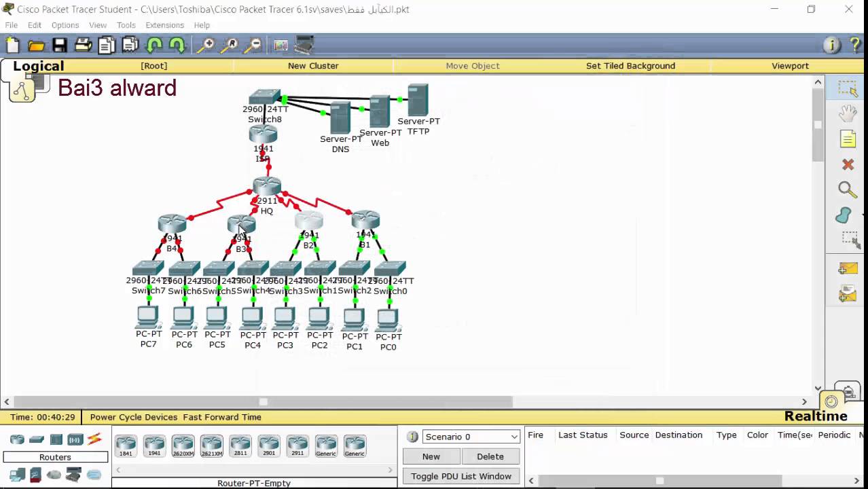Choose the Connections lightning bolt icon
The width and height of the screenshot is (868, 489).
(x=94, y=439)
